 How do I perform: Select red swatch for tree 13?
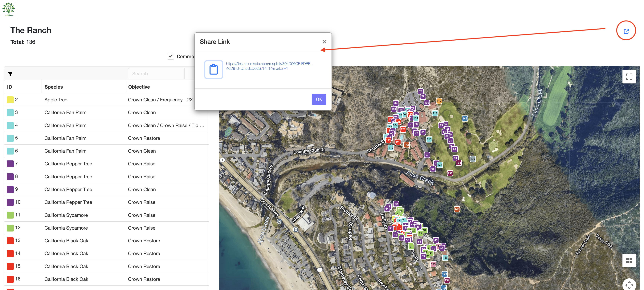point(10,241)
